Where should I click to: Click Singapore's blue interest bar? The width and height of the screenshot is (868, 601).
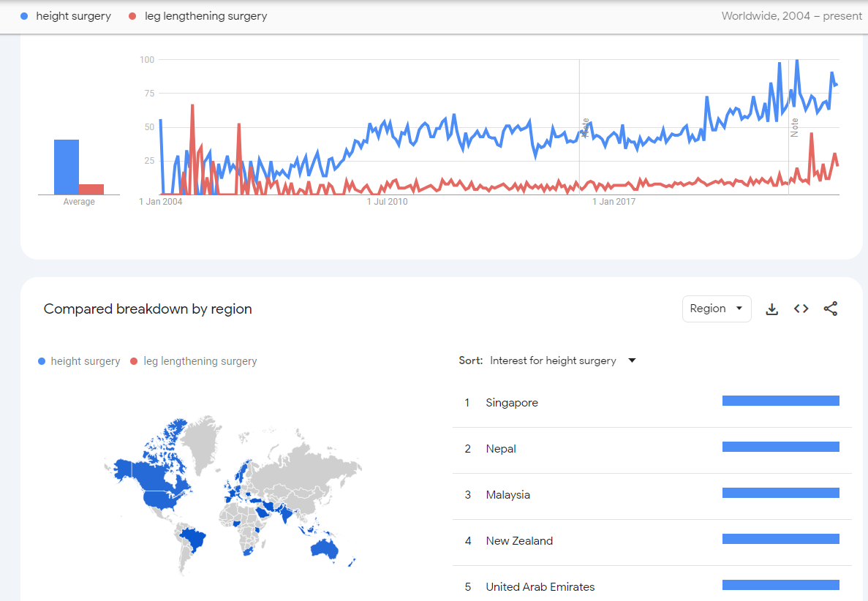point(780,401)
